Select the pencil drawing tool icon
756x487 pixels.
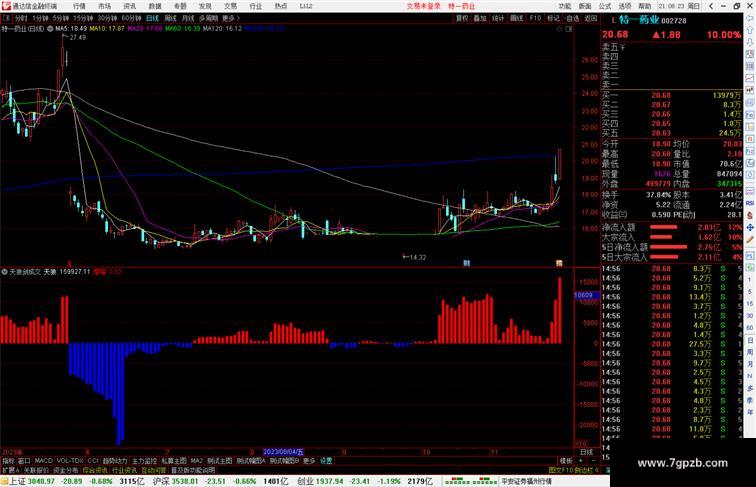(x=750, y=239)
